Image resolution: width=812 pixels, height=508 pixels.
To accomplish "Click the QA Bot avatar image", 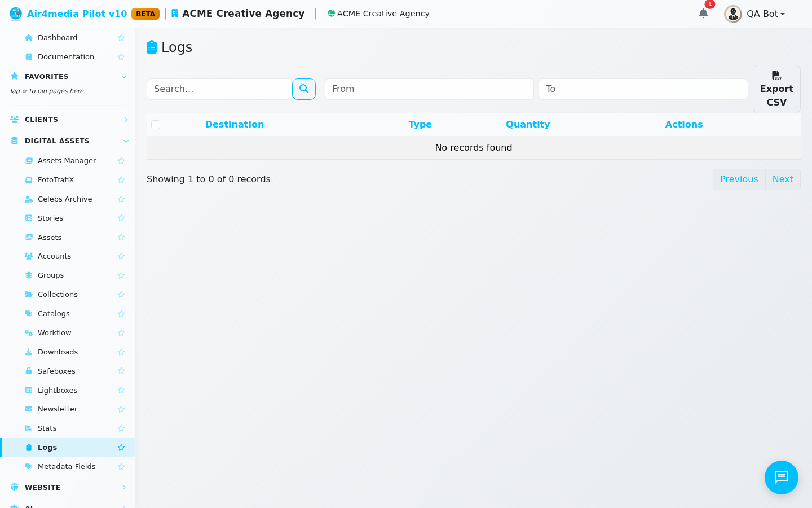I will 733,14.
